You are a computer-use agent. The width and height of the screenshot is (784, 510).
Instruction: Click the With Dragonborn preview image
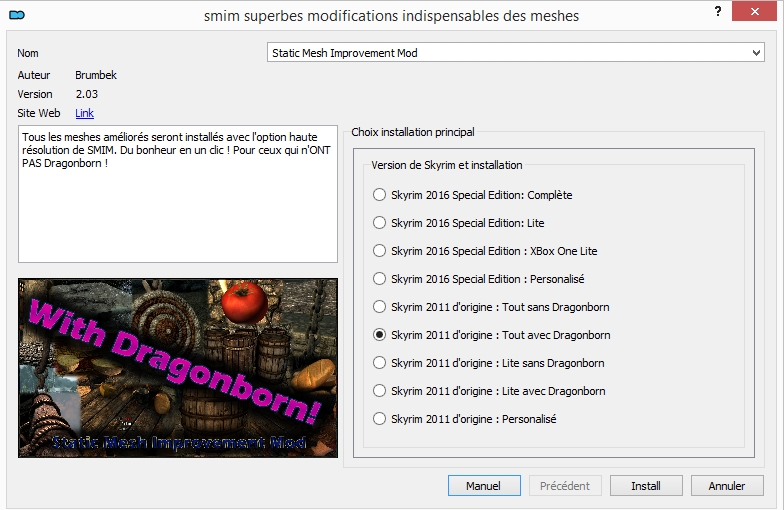178,367
